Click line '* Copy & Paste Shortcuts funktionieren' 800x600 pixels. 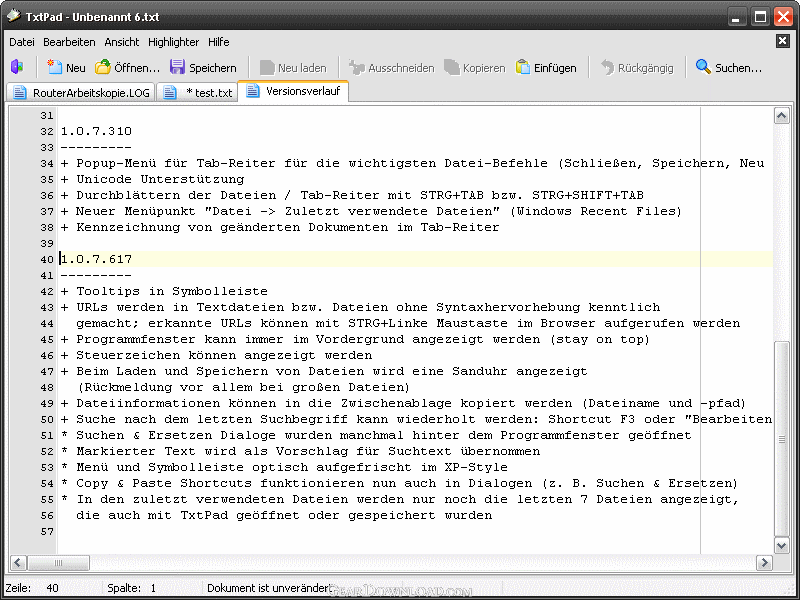point(399,483)
